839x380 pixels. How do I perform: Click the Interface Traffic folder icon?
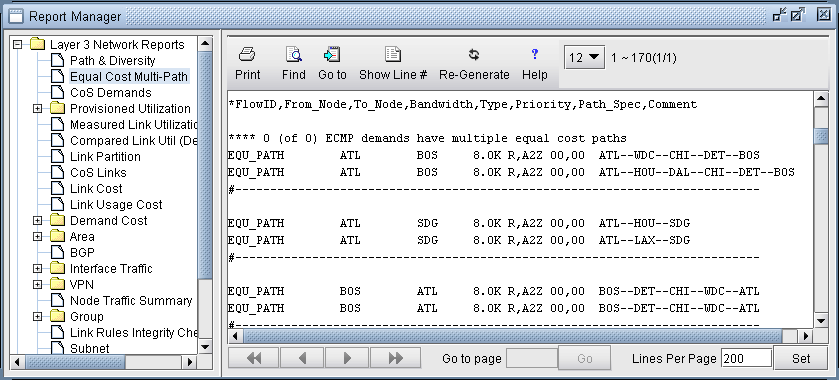(57, 269)
